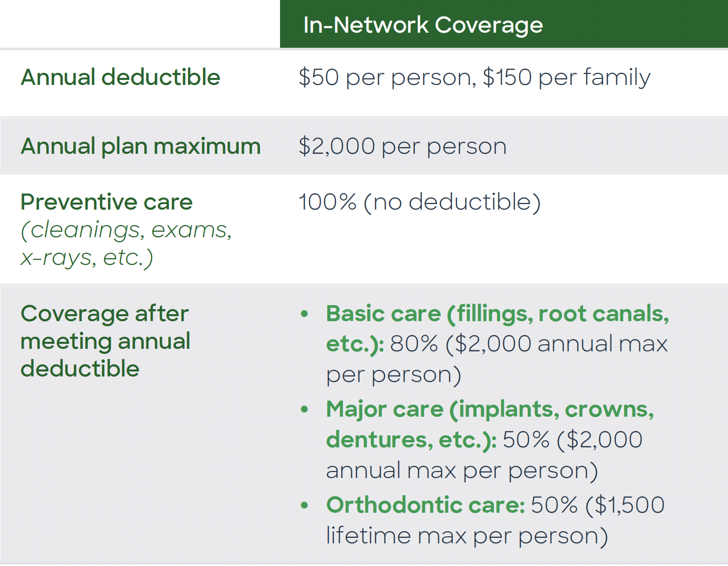728x566 pixels.
Task: Click the italic cleanings, exams, x-rays subtext
Action: click(126, 243)
